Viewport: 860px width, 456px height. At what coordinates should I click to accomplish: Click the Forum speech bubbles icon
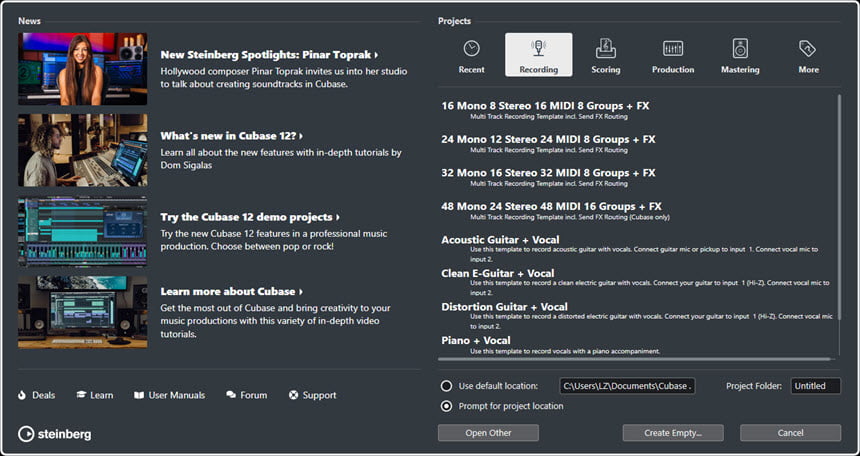click(231, 395)
